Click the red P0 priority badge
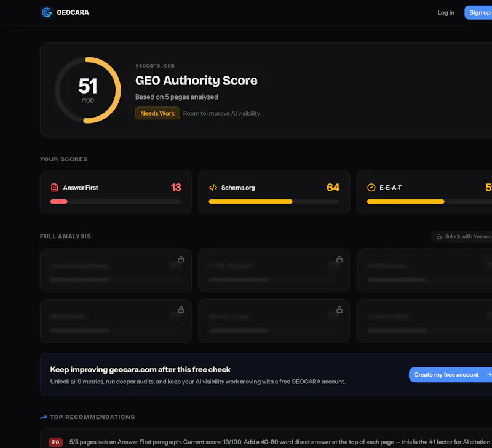Screen dimensions: 492x448 pyautogui.click(x=55, y=442)
